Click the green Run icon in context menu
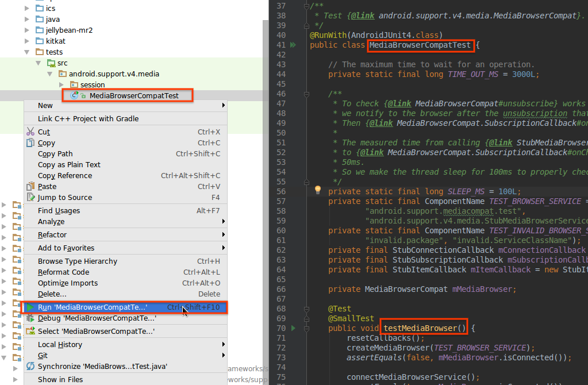This screenshot has width=588, height=385. tap(30, 307)
